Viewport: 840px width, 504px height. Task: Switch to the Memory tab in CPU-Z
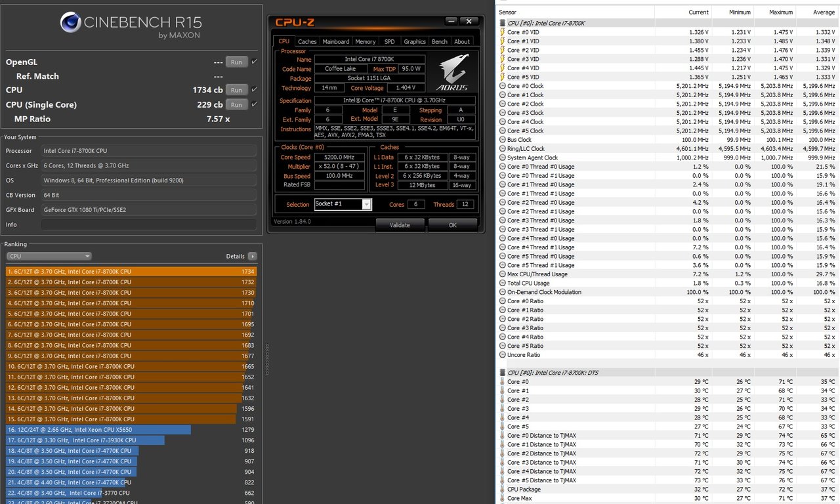tap(366, 41)
